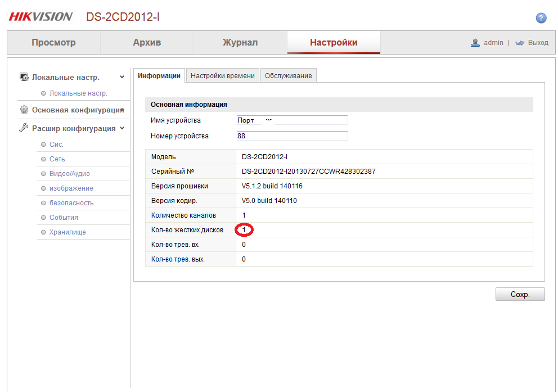Image resolution: width=558 pixels, height=392 pixels.
Task: Go to the Журнал tab
Action: point(240,42)
